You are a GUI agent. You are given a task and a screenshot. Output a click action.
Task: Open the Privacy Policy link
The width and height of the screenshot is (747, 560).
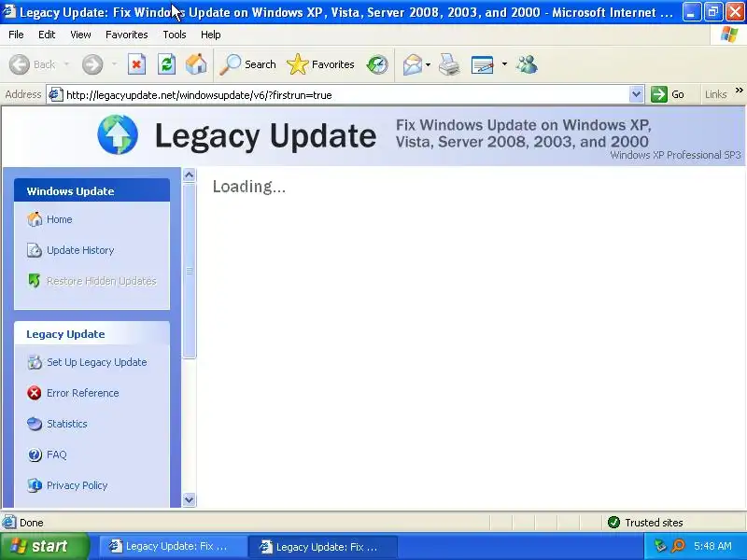[x=77, y=485]
